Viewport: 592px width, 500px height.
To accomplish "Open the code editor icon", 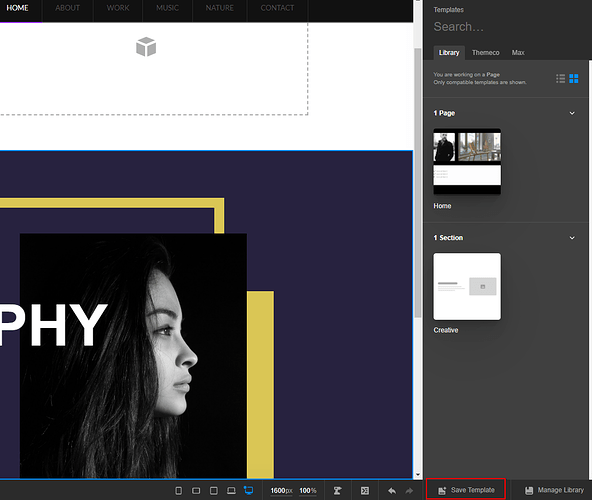I will click(365, 491).
